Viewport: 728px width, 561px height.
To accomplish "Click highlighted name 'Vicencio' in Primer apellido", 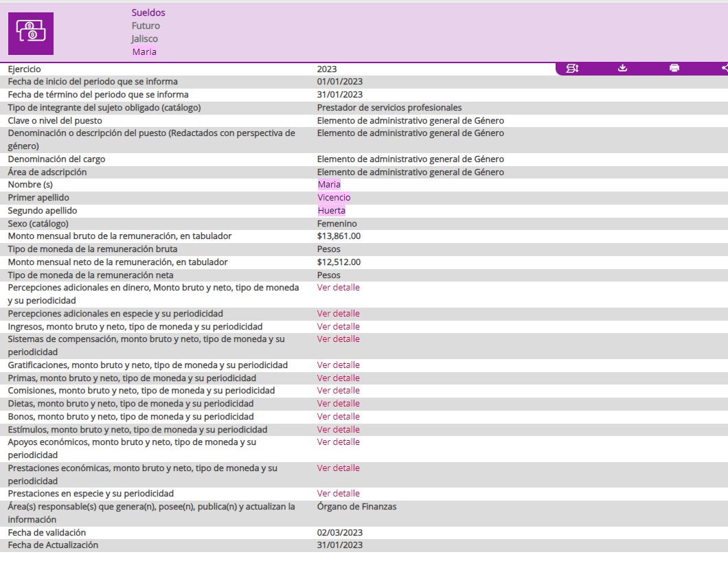I will click(x=334, y=198).
